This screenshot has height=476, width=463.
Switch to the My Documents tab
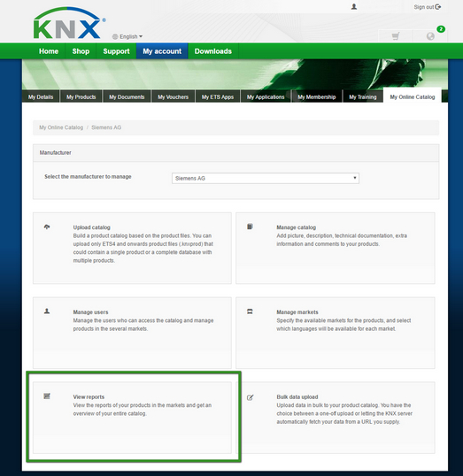point(127,96)
